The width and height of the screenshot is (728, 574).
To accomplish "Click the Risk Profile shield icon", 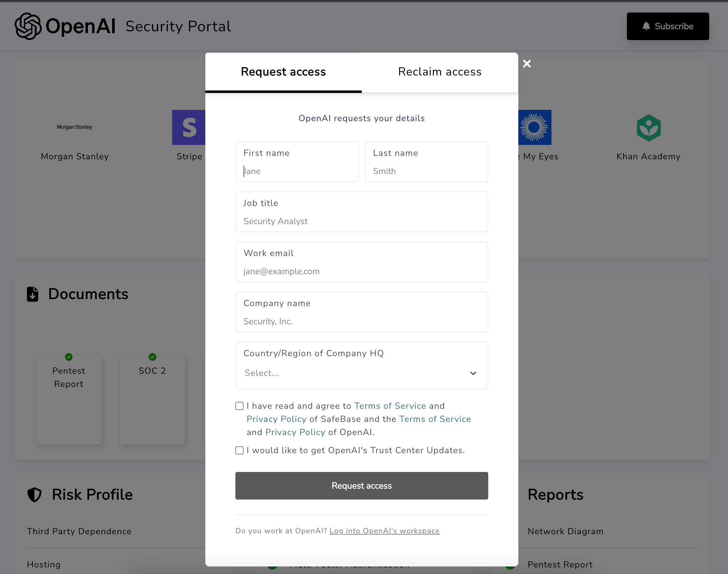I will (x=34, y=495).
